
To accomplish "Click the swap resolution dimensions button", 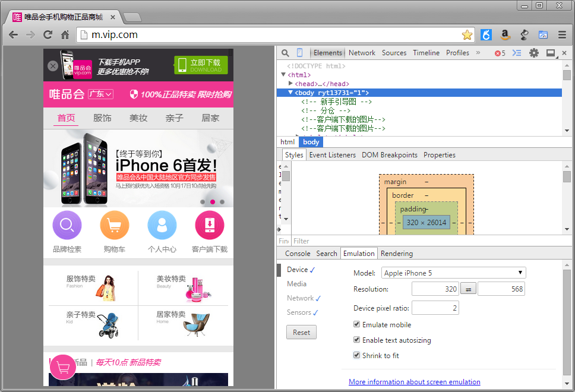I will click(468, 289).
